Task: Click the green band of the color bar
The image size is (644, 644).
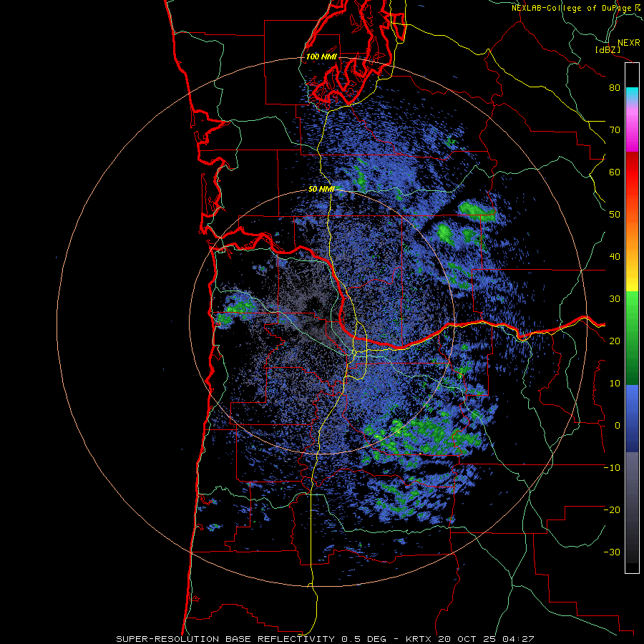Action: pos(632,338)
